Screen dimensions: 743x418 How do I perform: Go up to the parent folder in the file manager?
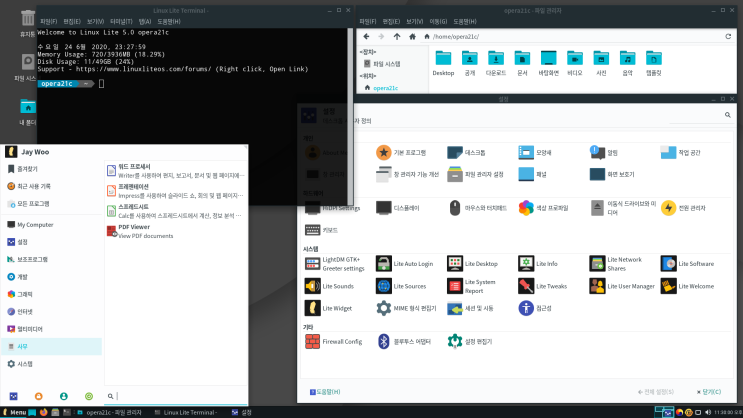coord(397,36)
